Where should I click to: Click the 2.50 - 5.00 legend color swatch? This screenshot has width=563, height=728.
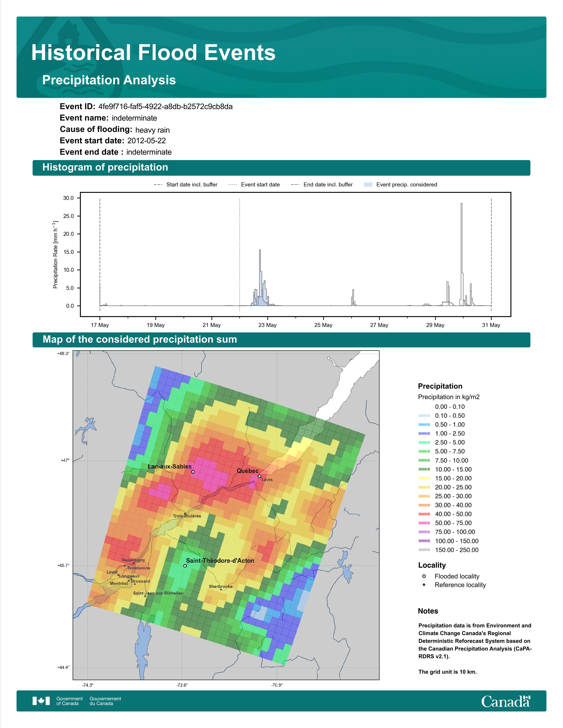pyautogui.click(x=424, y=443)
